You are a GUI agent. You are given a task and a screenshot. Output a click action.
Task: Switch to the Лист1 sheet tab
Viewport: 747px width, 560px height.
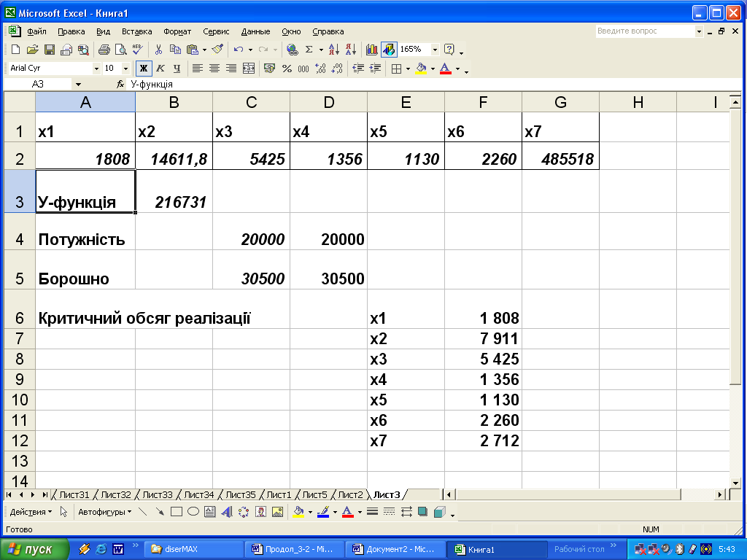tap(279, 495)
